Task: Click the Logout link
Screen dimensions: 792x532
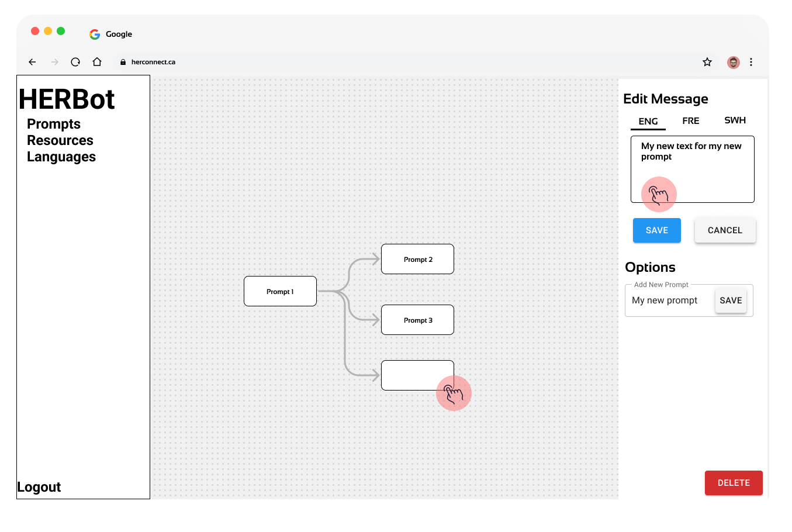Action: pos(39,487)
